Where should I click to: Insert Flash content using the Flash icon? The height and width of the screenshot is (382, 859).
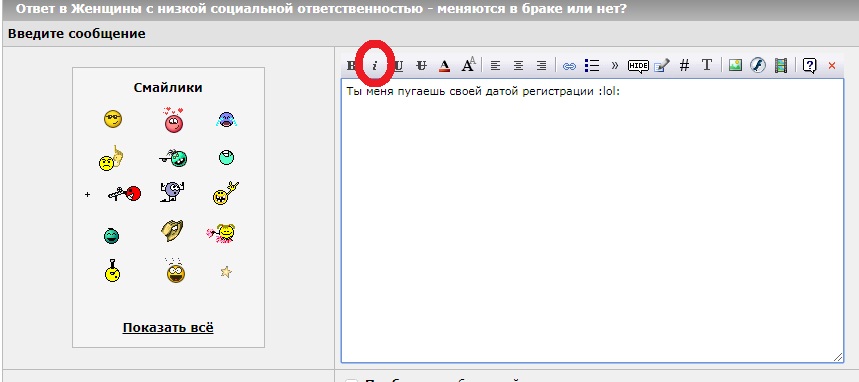pyautogui.click(x=758, y=65)
